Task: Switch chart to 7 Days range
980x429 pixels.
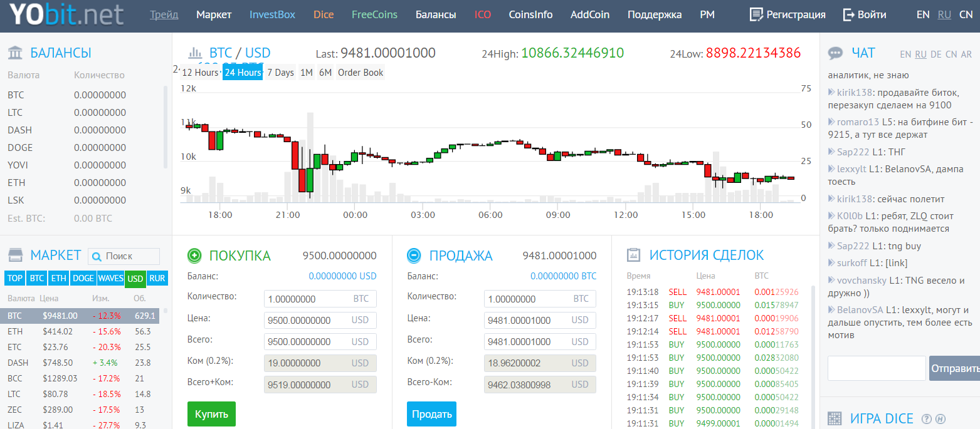Action: (x=280, y=73)
